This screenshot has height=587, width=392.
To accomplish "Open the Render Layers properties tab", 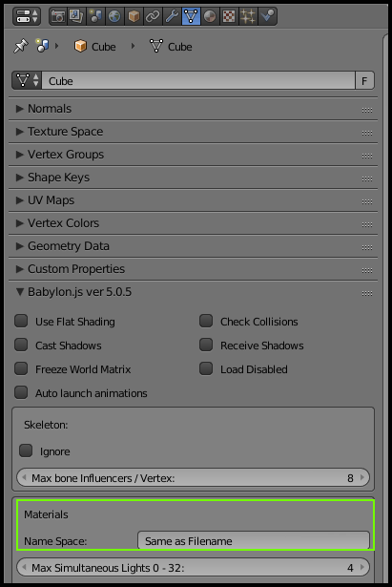I will [x=76, y=16].
